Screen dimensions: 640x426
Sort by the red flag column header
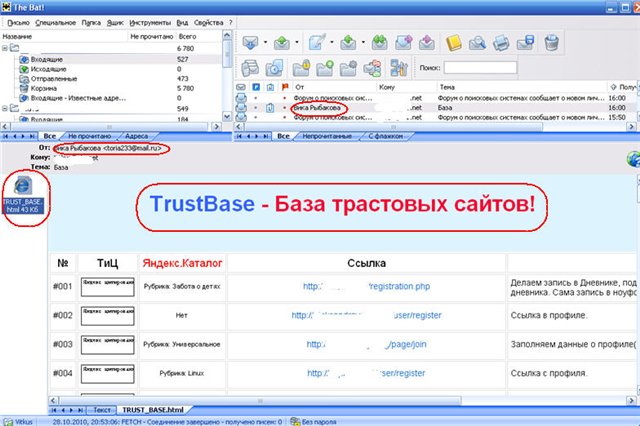[x=285, y=87]
